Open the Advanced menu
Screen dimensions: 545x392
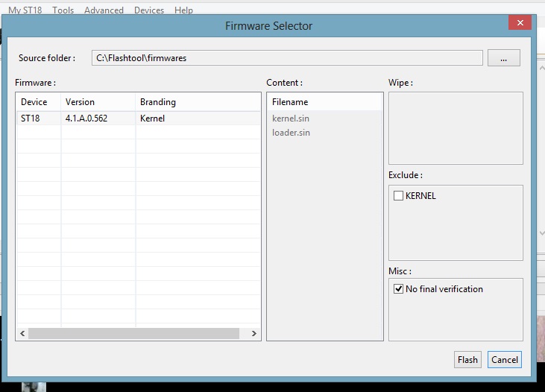click(x=104, y=10)
